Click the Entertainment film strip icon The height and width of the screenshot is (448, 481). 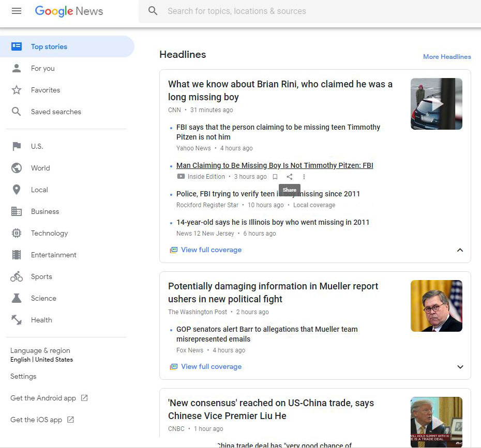(x=17, y=255)
